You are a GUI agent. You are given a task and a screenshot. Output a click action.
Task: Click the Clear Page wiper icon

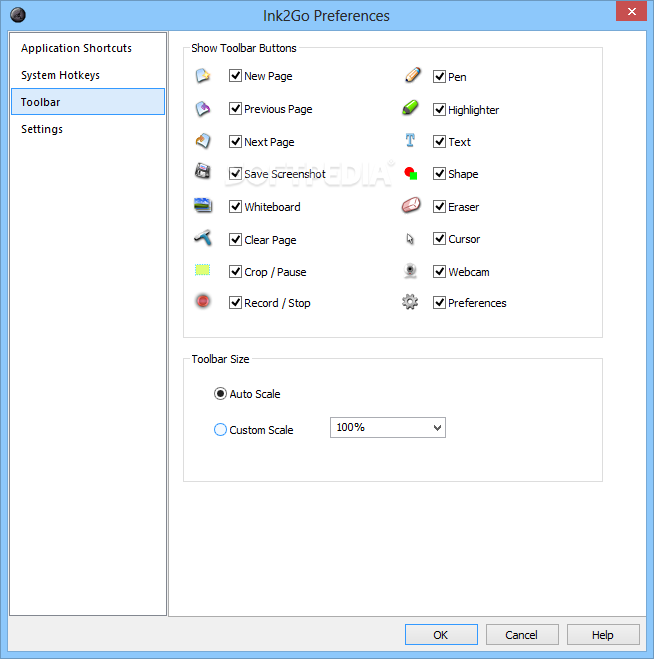pyautogui.click(x=203, y=238)
